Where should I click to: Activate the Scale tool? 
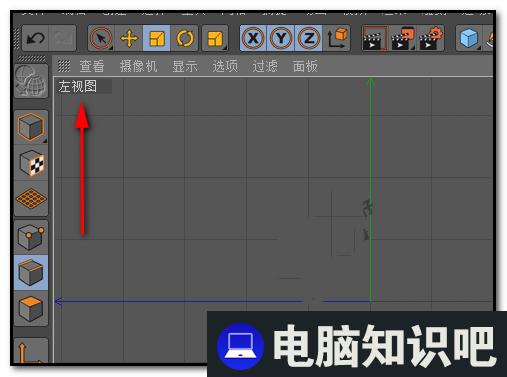click(x=156, y=38)
